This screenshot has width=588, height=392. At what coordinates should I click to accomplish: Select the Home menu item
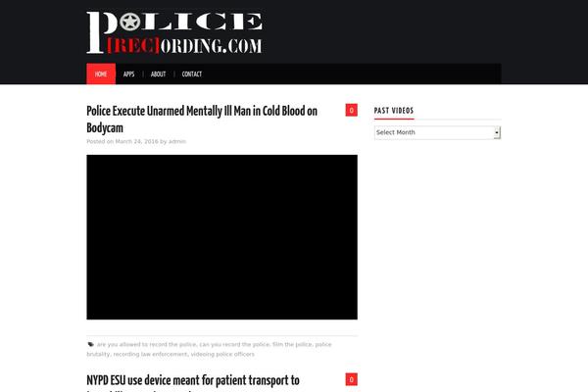click(x=101, y=73)
